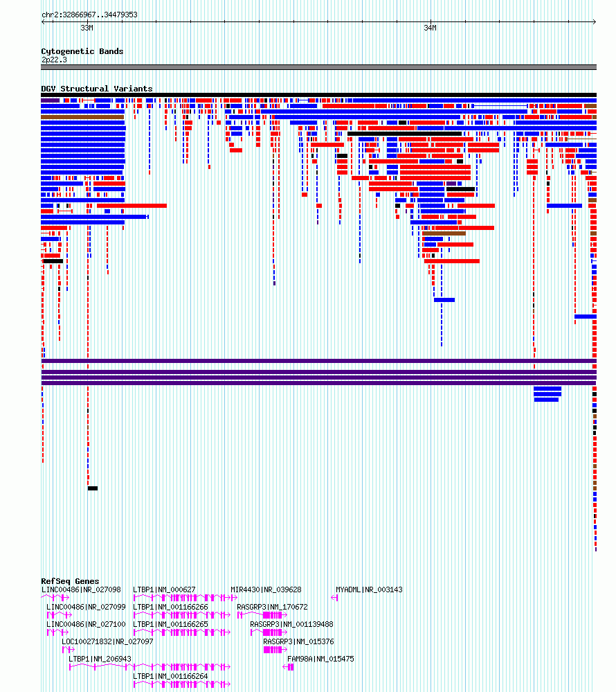The width and height of the screenshot is (616, 692).
Task: Click the right arrowhead of the coordinate ruler
Action: tap(595, 21)
